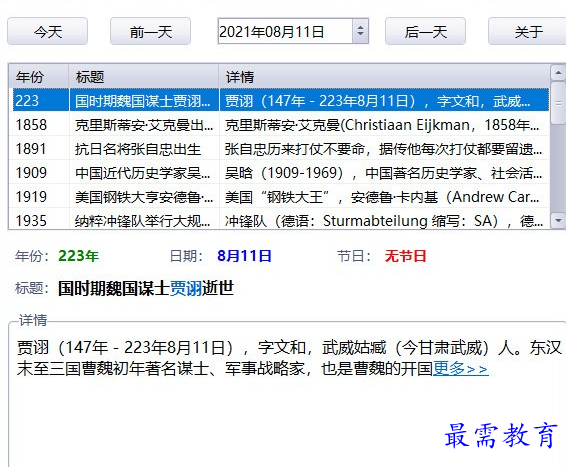Click detail text 张自忠历来打仗不要命
Viewport: 566px width, 467px height.
coord(384,148)
